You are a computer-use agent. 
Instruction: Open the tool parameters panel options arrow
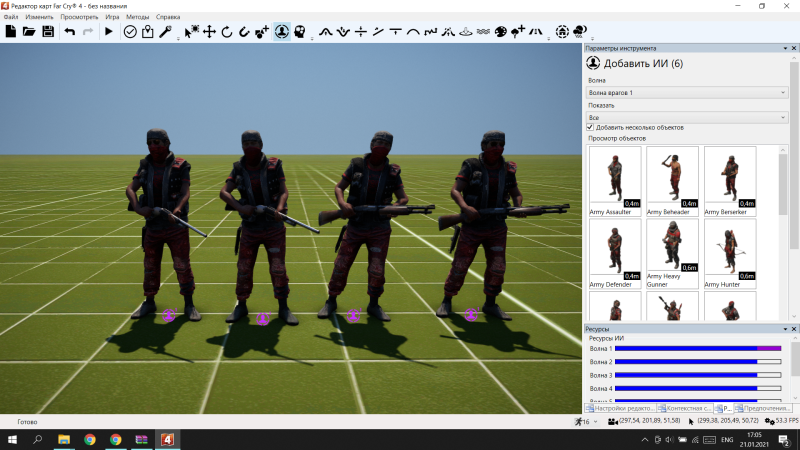pos(785,48)
